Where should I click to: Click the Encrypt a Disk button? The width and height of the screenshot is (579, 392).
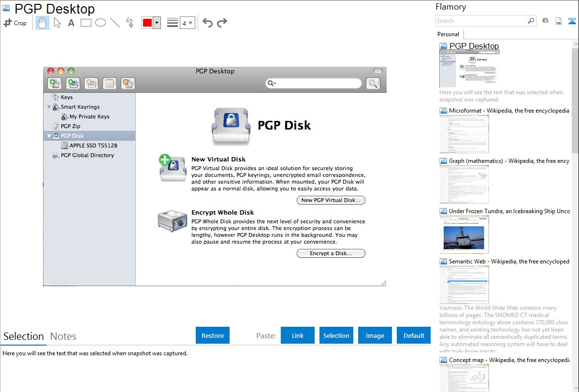pyautogui.click(x=331, y=253)
